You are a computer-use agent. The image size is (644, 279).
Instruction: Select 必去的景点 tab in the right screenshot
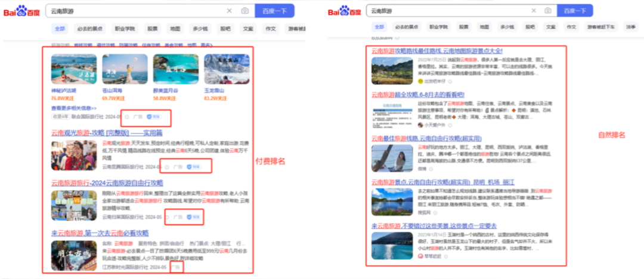(x=407, y=27)
